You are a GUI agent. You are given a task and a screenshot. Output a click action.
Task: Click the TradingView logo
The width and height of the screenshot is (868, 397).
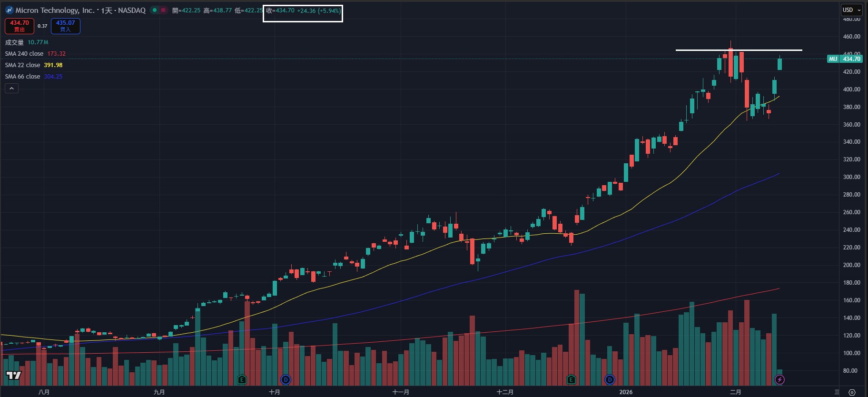pyautogui.click(x=13, y=376)
